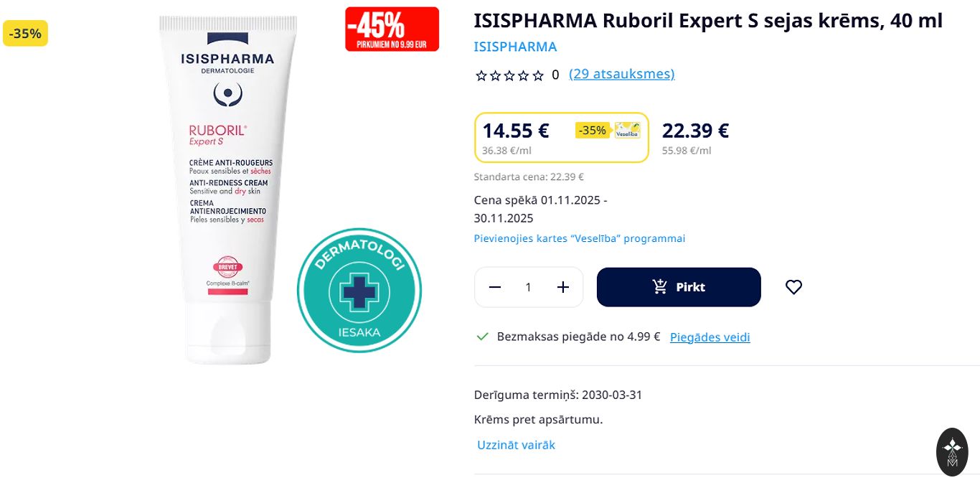Click the quantity input field showing 1
Viewport: 980px width, 488px height.
(x=529, y=287)
